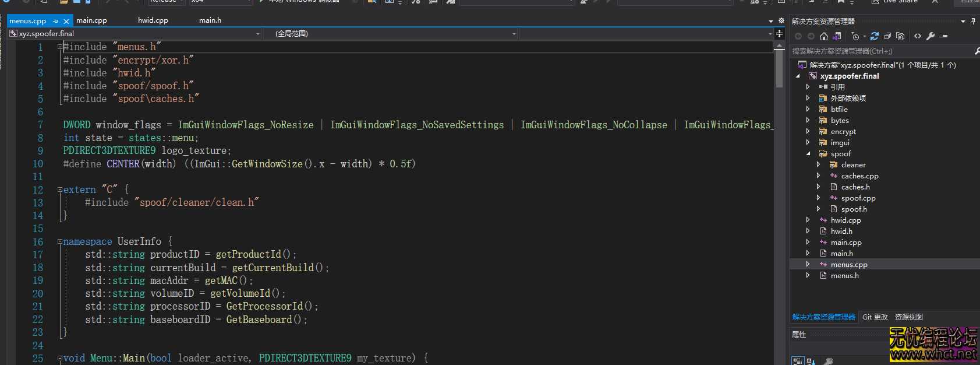Select caches.h in the Solution Explorer

click(855, 187)
